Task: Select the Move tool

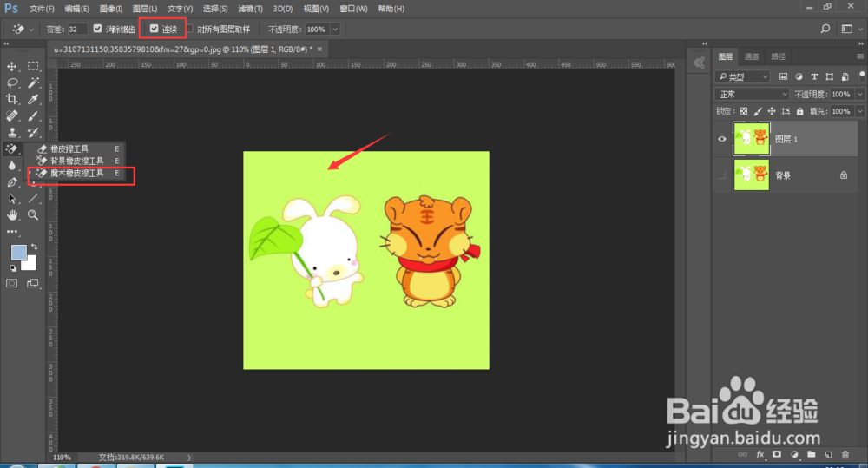Action: (11, 67)
